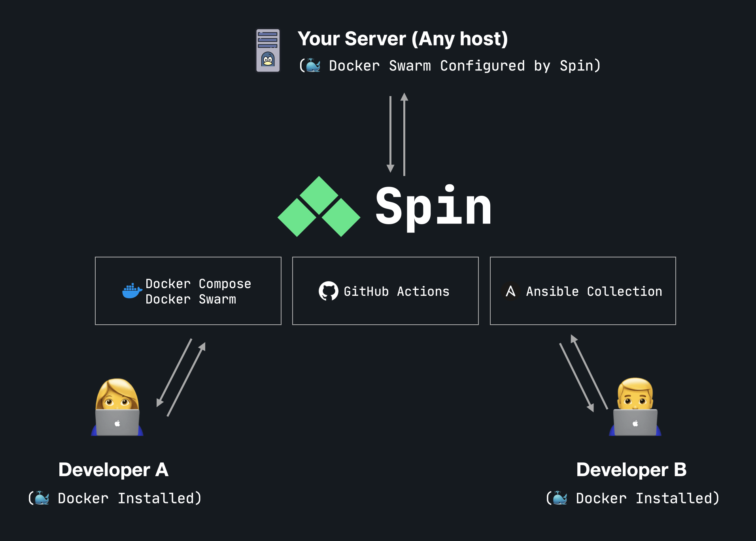The width and height of the screenshot is (756, 541).
Task: Select the Ansible logo icon
Action: (510, 291)
